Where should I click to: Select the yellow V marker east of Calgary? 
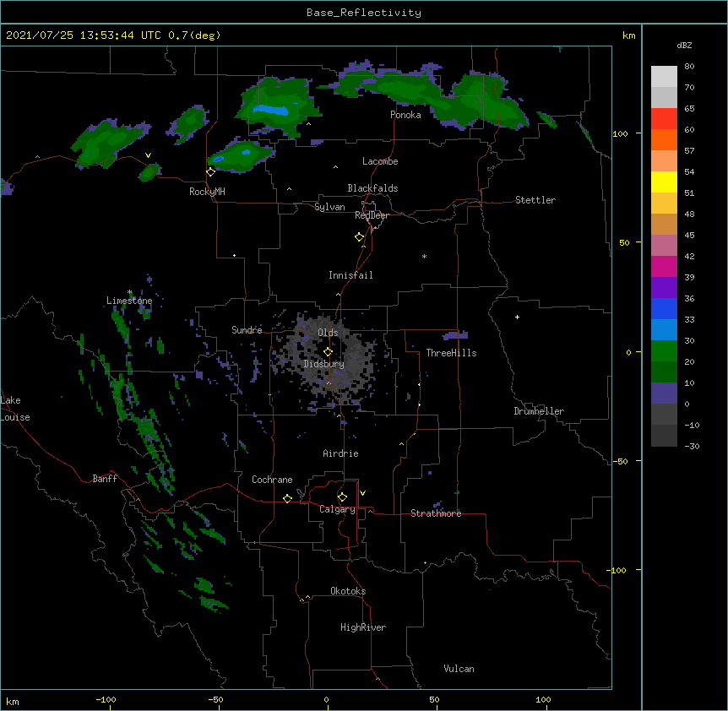click(362, 493)
